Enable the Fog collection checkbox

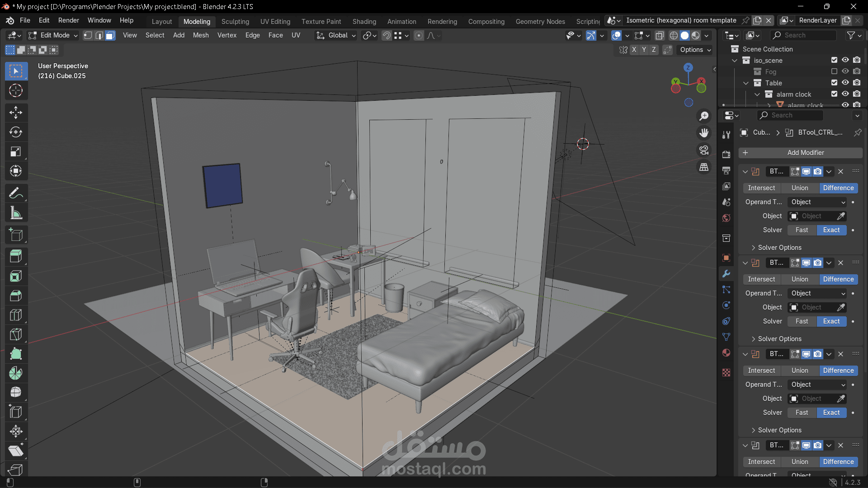click(834, 71)
